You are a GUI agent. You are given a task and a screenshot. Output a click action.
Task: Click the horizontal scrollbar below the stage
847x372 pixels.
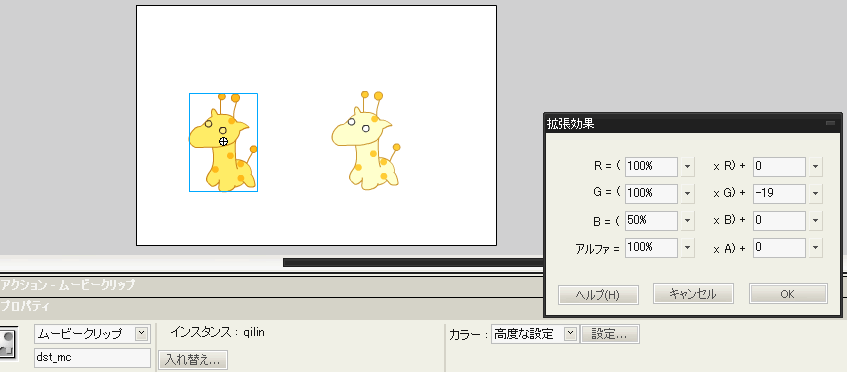click(413, 262)
